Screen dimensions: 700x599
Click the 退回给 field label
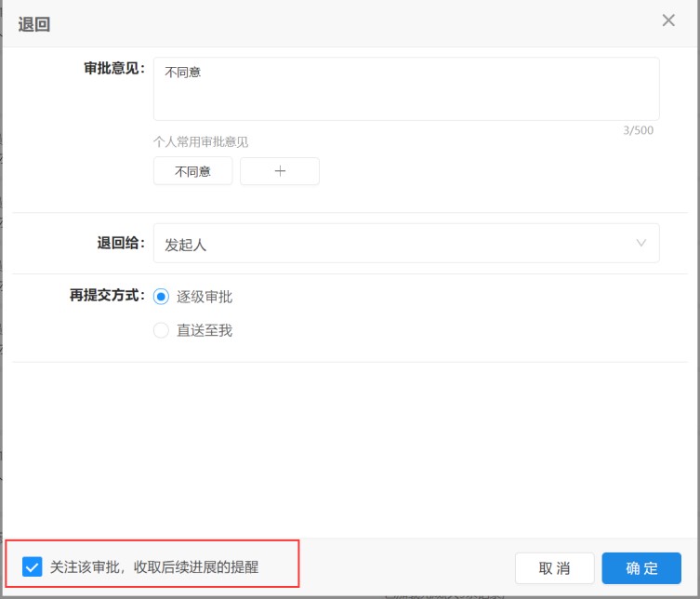point(121,243)
